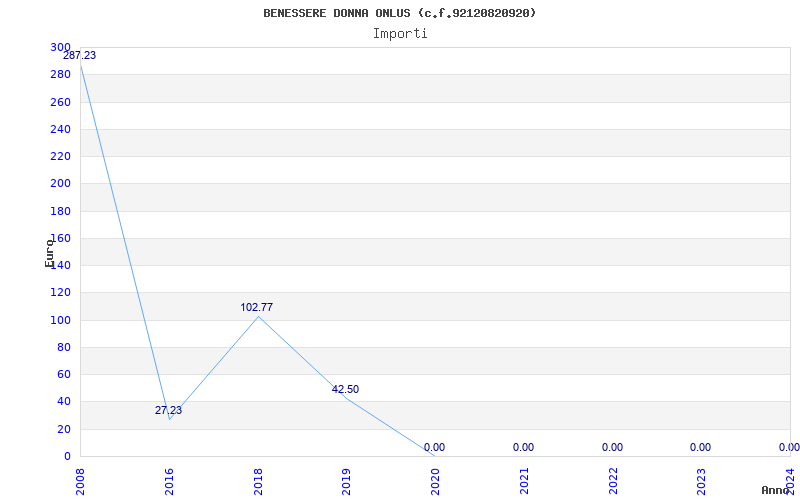Click the 2020 x-axis year label
Screen dimensions: 800x500
point(435,481)
